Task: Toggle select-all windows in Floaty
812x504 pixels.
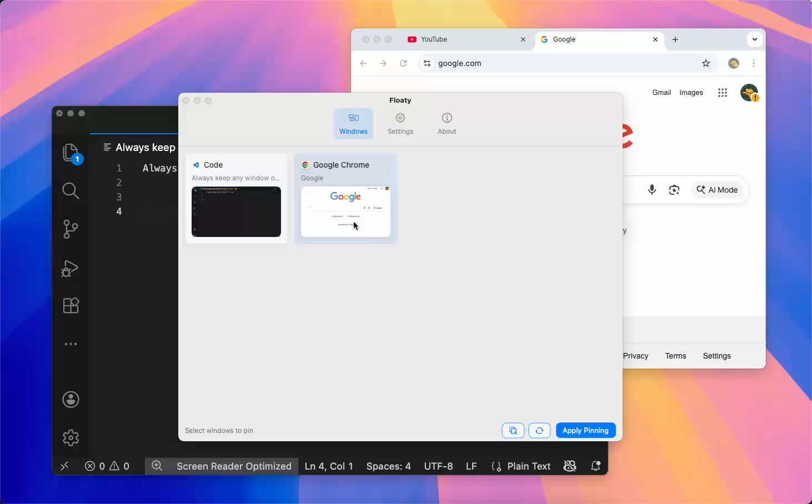Action: click(513, 430)
